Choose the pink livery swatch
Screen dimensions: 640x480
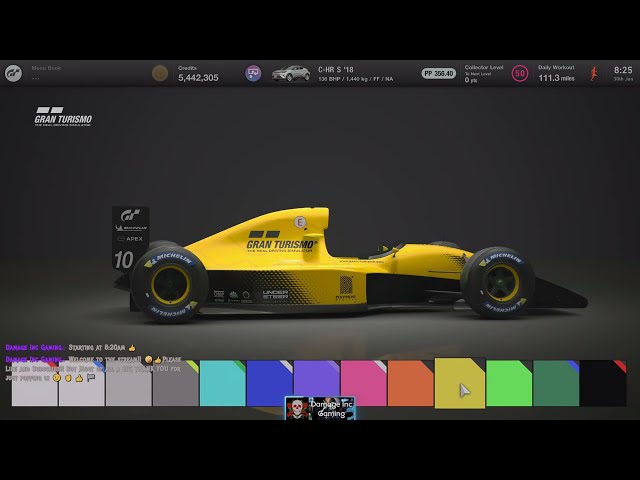click(364, 383)
